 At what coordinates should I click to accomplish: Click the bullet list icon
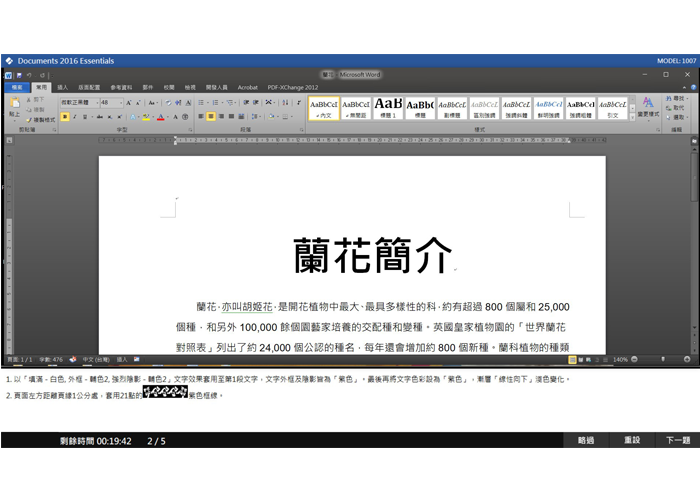(x=201, y=102)
